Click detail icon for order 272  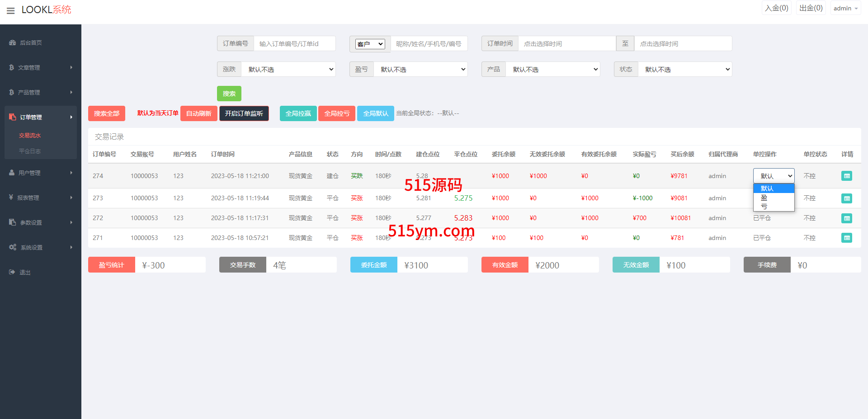pos(846,218)
